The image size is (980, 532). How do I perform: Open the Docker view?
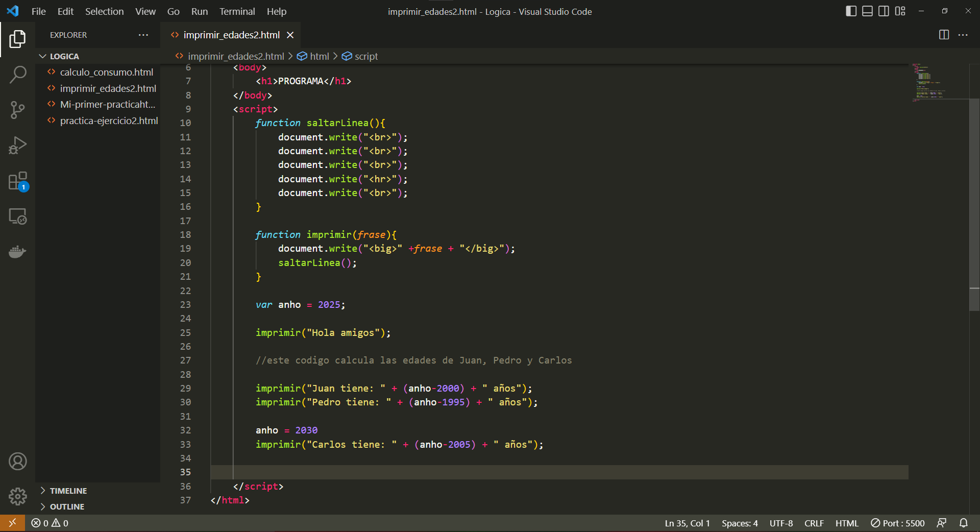[x=17, y=252]
